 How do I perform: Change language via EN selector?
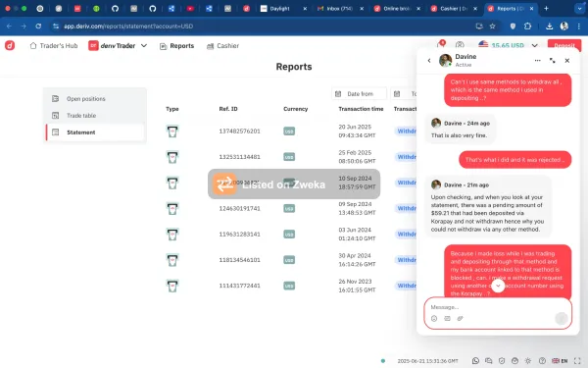coord(560,360)
